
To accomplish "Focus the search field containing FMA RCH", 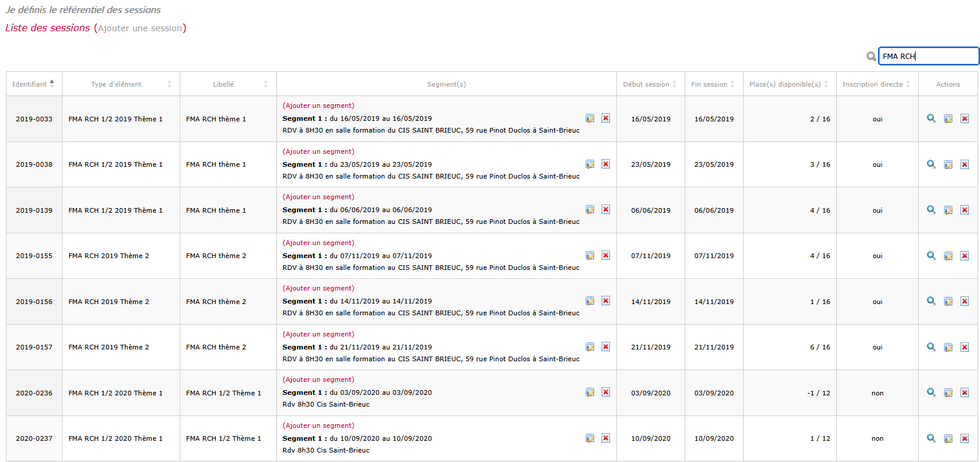I will [929, 56].
